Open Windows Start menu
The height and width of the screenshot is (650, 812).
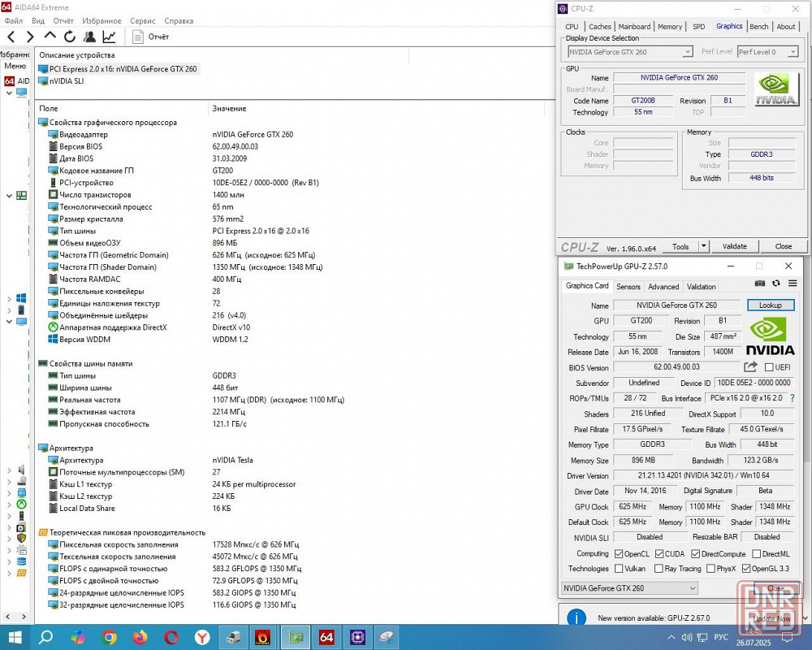tap(15, 637)
